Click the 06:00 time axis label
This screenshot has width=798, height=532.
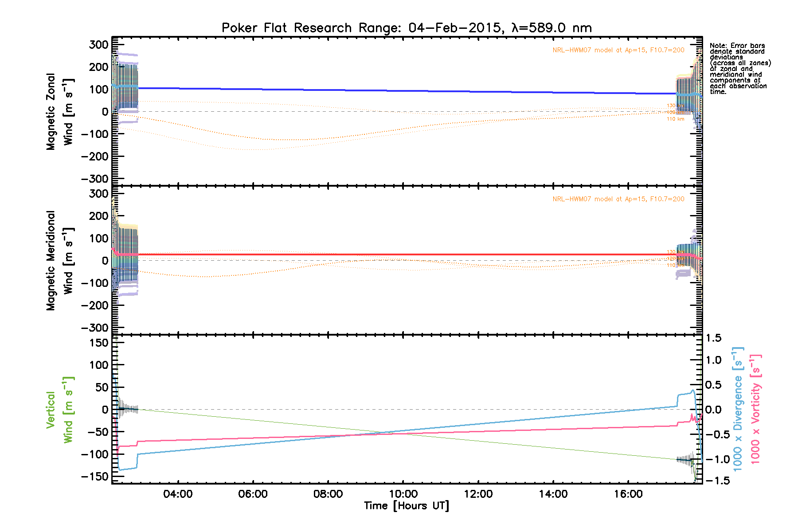tap(253, 494)
